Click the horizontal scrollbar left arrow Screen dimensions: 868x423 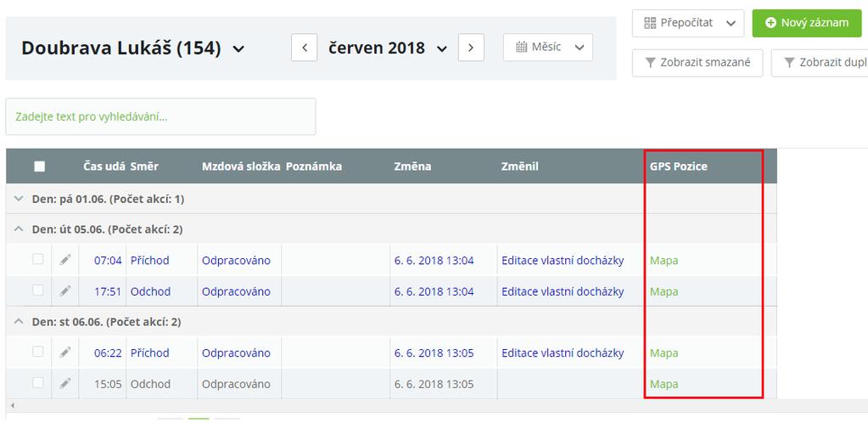point(12,405)
